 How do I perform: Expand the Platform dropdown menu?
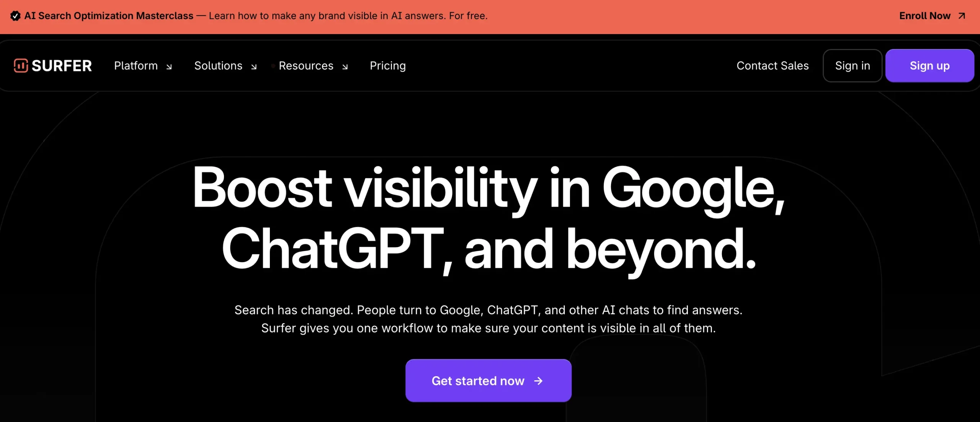(x=143, y=66)
